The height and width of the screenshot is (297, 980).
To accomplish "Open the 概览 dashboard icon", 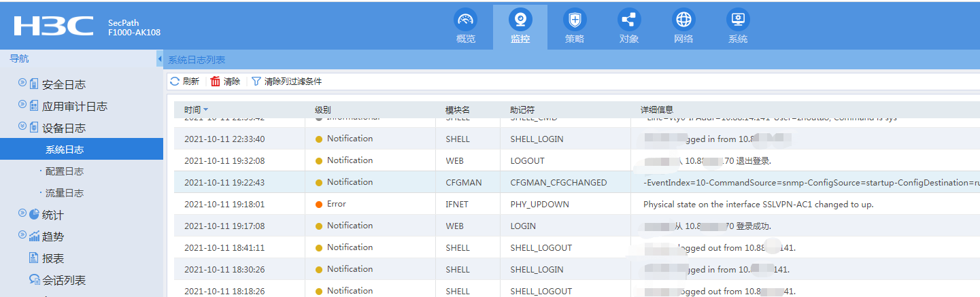I will pyautogui.click(x=465, y=20).
